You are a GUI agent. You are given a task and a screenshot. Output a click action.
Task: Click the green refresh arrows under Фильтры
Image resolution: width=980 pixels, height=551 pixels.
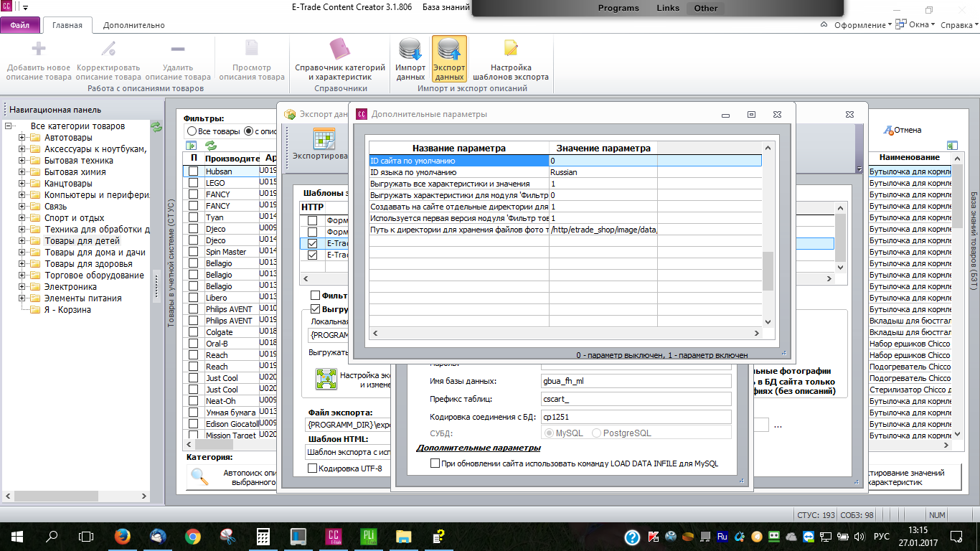tap(211, 146)
